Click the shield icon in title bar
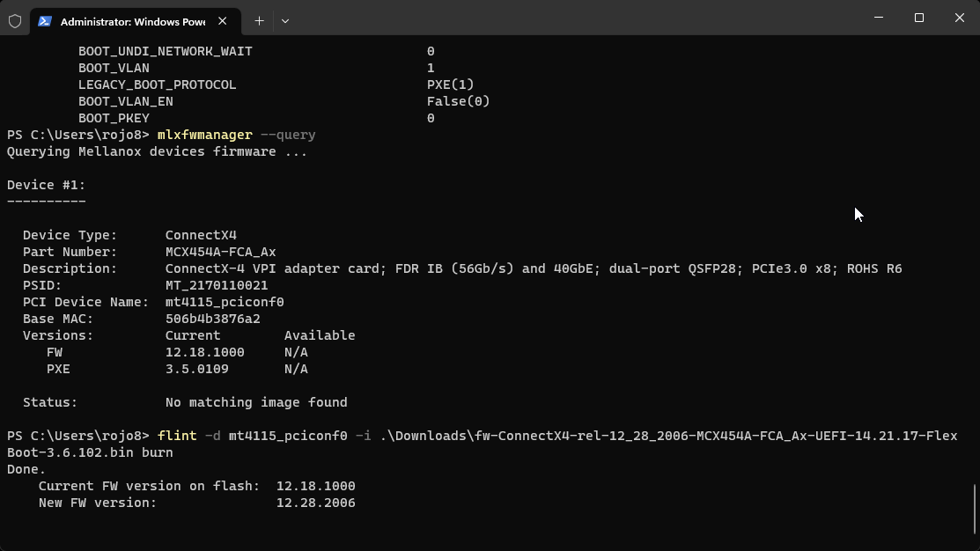 coord(15,21)
